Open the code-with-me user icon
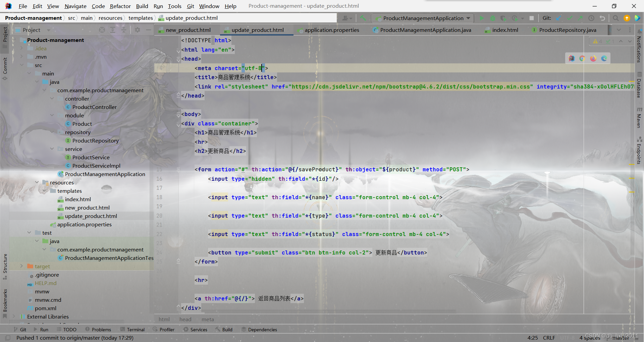This screenshot has width=644, height=342. click(x=346, y=18)
